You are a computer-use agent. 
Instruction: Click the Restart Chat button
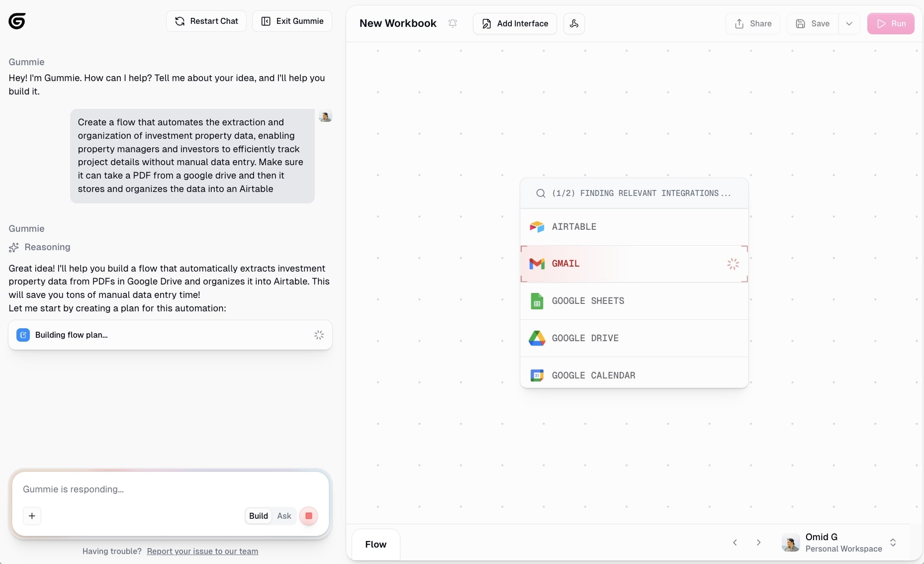pos(206,21)
